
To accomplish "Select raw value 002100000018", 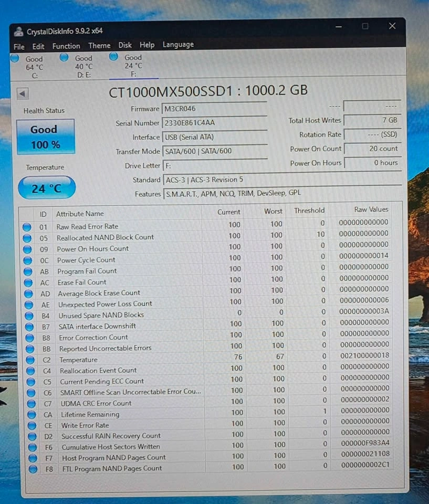I will (365, 355).
